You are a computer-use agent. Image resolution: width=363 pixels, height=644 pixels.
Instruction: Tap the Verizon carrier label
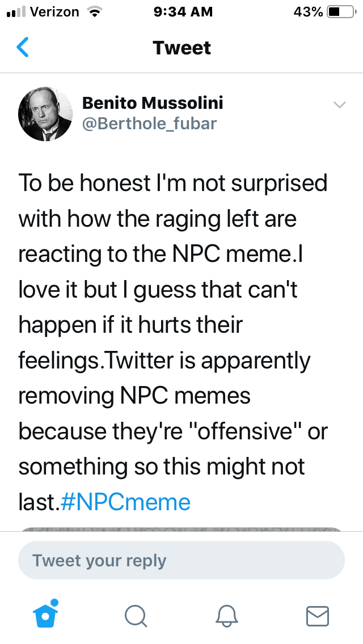pyautogui.click(x=54, y=12)
